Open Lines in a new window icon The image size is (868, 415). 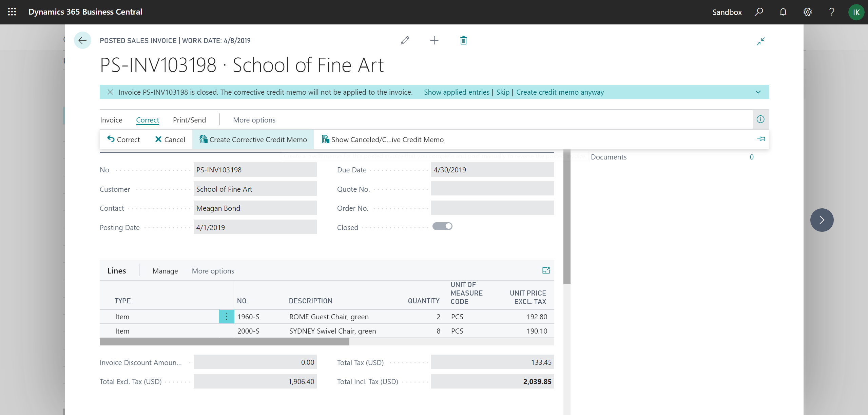coord(546,270)
